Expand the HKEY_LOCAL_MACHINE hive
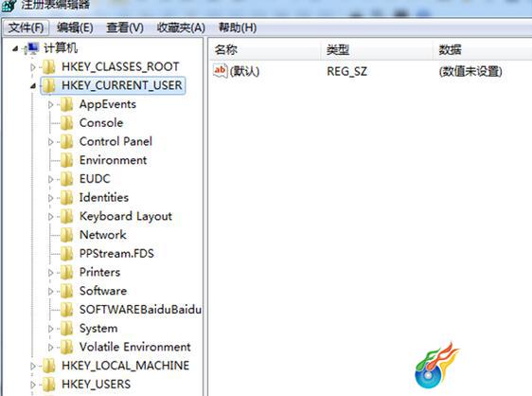The width and height of the screenshot is (532, 396). coord(33,366)
